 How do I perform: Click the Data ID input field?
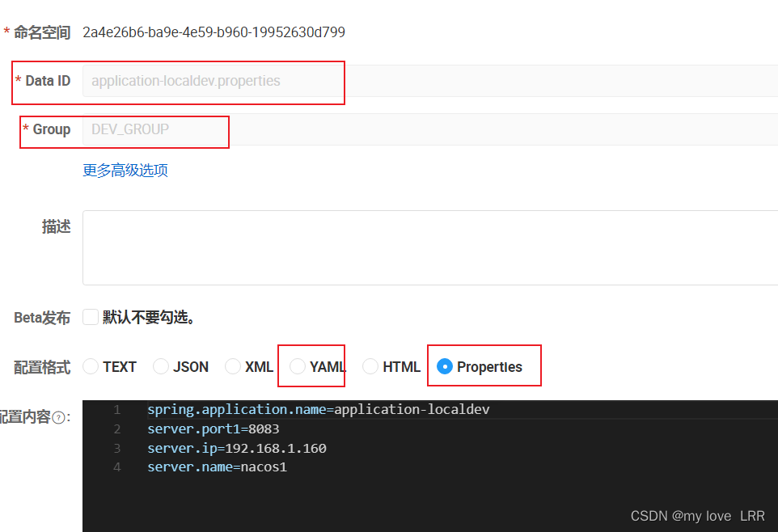pyautogui.click(x=430, y=81)
